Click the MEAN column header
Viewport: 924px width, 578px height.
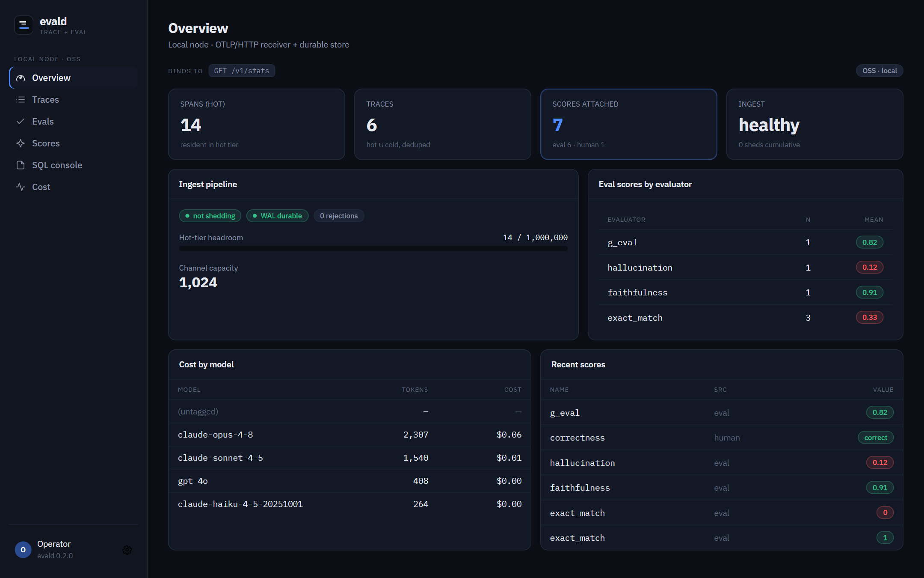(x=874, y=220)
